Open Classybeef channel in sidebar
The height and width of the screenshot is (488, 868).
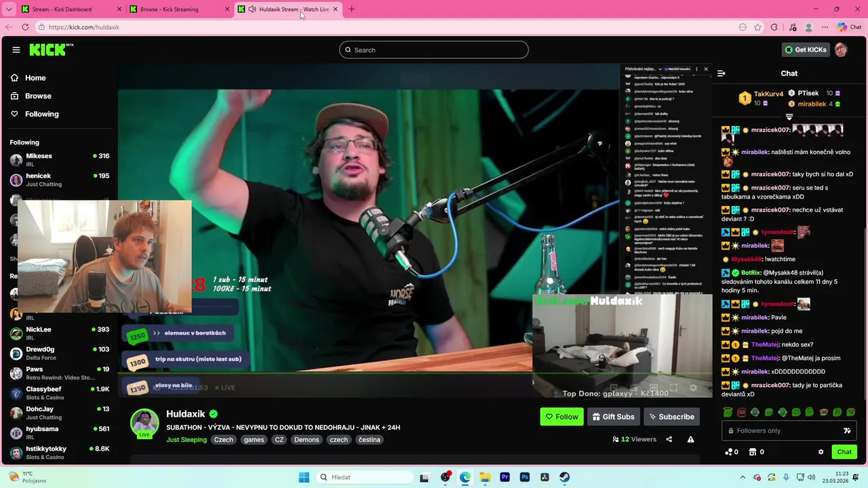pos(60,393)
